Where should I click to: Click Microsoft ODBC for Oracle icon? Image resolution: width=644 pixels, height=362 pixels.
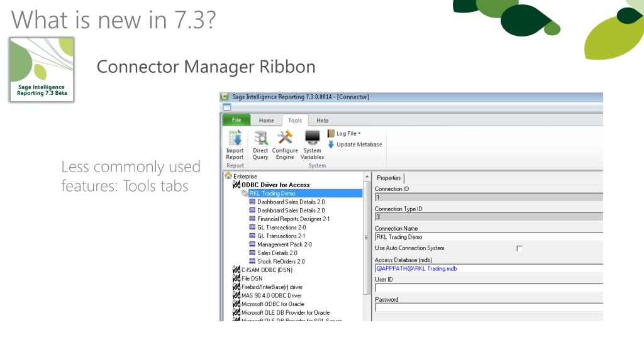point(236,304)
